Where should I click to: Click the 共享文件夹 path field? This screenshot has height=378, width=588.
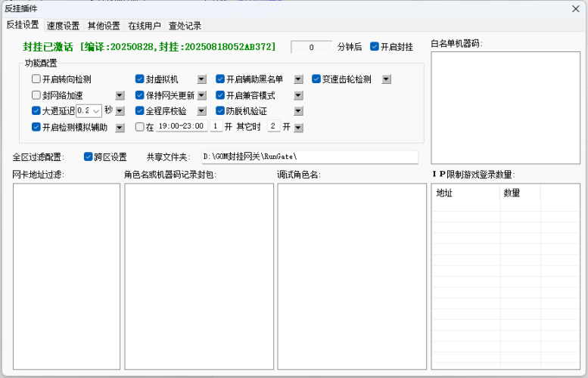tap(309, 157)
